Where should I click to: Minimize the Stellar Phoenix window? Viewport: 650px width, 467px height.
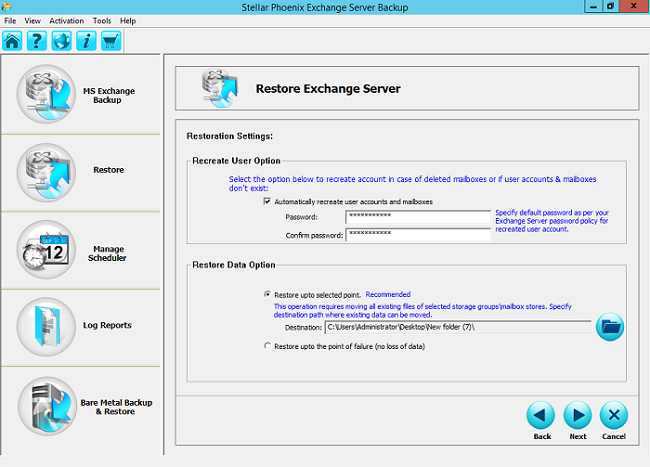point(593,6)
